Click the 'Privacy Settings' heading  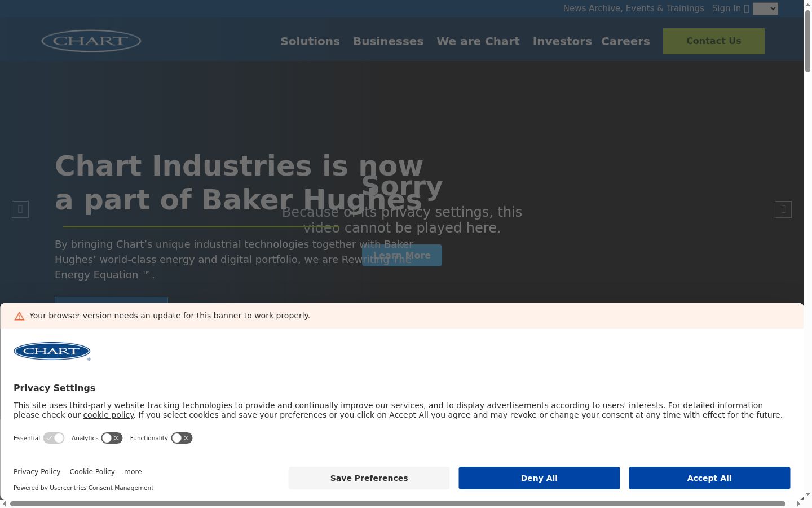tap(54, 388)
